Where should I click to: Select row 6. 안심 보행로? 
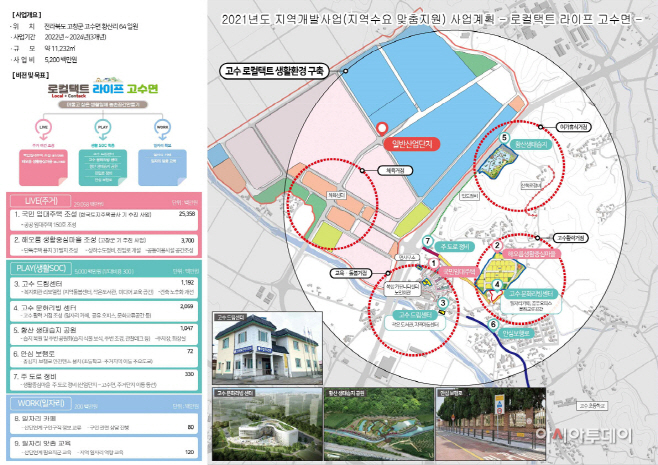[x=104, y=357]
